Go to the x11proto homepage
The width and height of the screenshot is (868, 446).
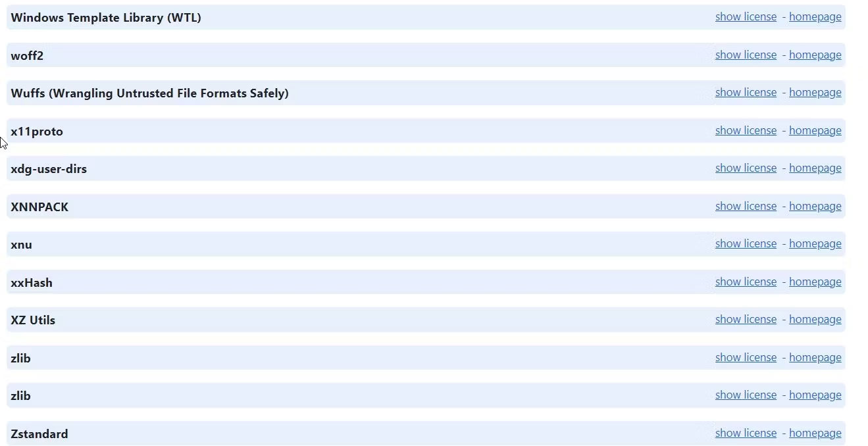coord(815,130)
